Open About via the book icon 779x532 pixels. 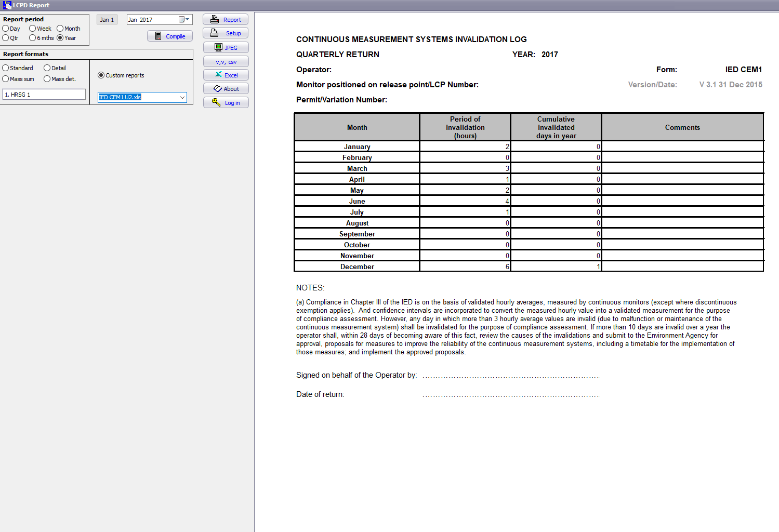[x=218, y=89]
